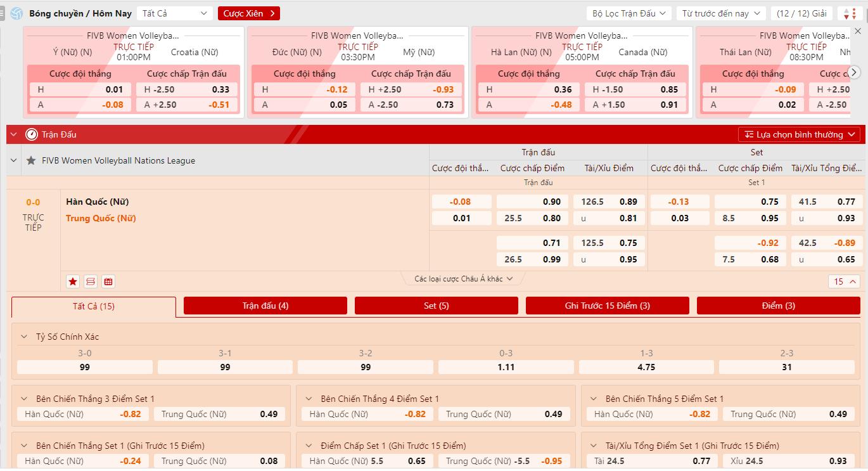Click the Cược Xiên button
868x471 pixels.
[x=249, y=13]
